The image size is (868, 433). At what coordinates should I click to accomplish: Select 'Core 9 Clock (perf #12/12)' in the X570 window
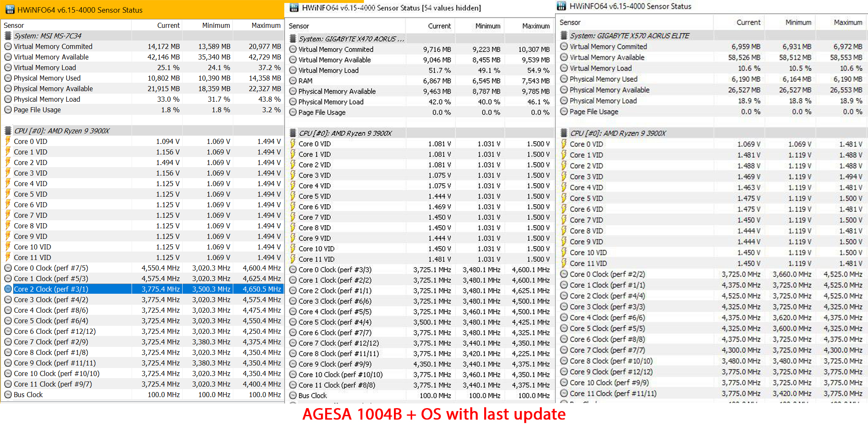(x=712, y=372)
